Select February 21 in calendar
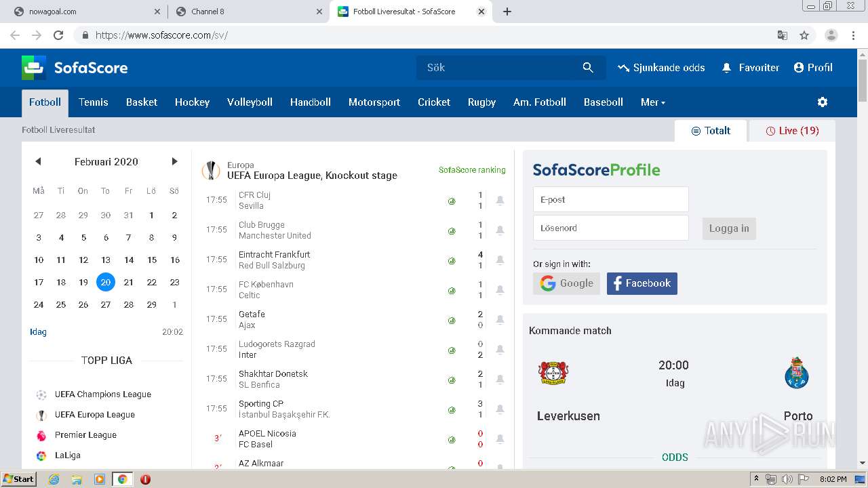 128,282
